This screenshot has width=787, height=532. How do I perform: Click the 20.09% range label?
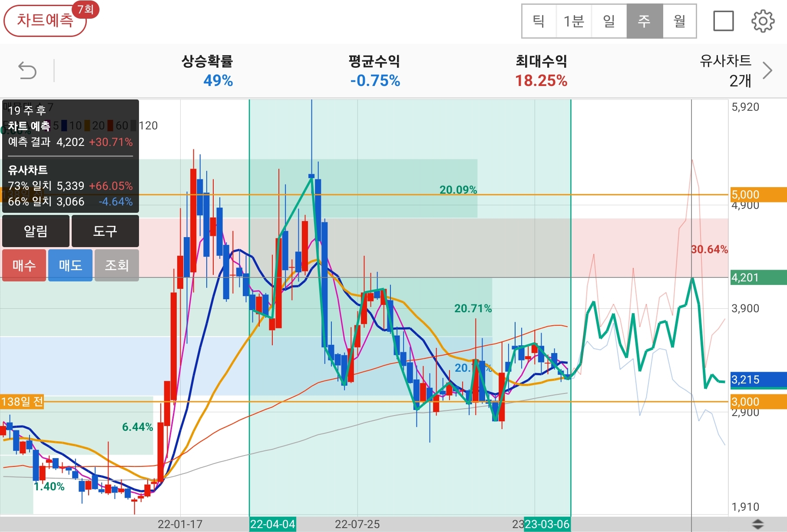[x=458, y=190]
